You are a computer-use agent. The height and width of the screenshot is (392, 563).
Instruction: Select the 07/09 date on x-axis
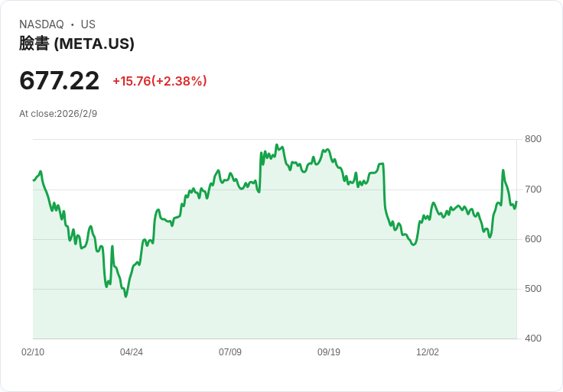tap(230, 352)
